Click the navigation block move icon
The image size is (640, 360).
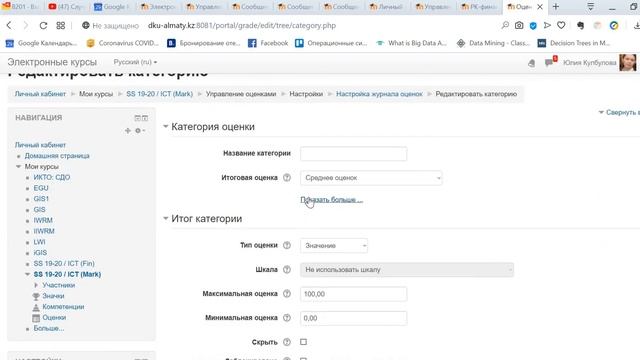(128, 131)
